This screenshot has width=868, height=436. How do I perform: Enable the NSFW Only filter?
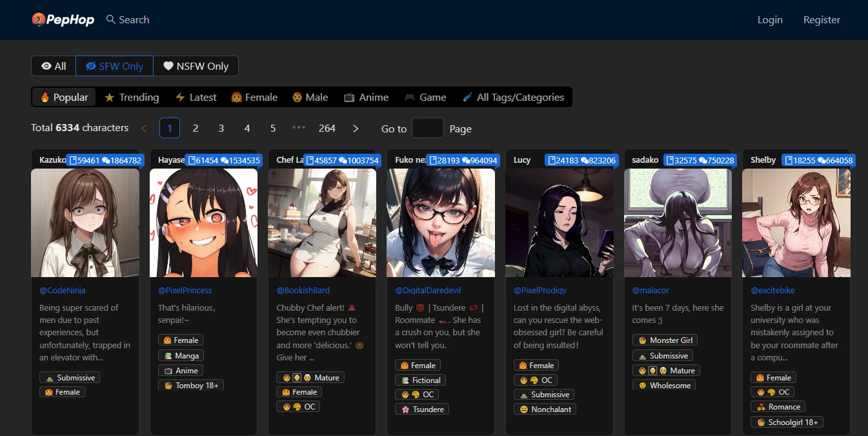coord(196,66)
